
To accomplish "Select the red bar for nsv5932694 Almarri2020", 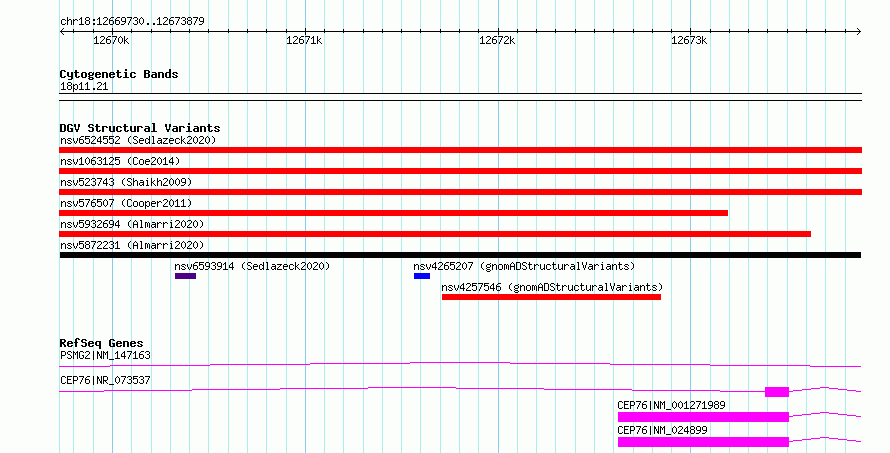I will [435, 234].
